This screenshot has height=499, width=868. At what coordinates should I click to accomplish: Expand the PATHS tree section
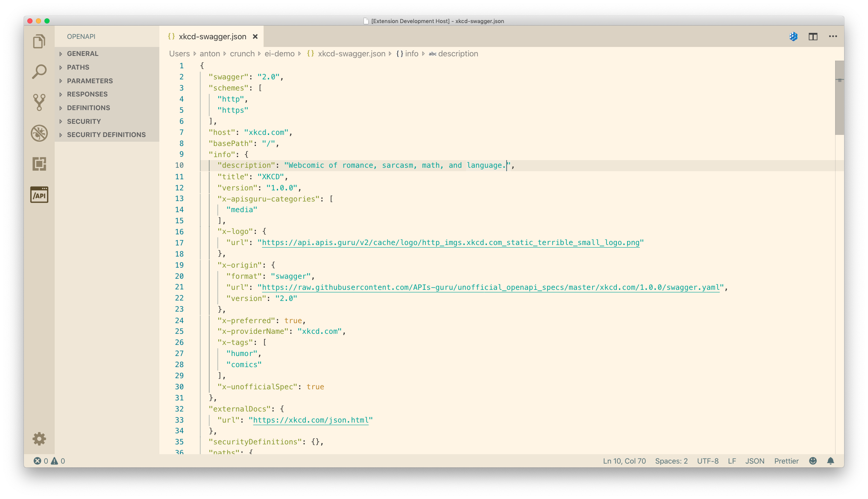78,67
